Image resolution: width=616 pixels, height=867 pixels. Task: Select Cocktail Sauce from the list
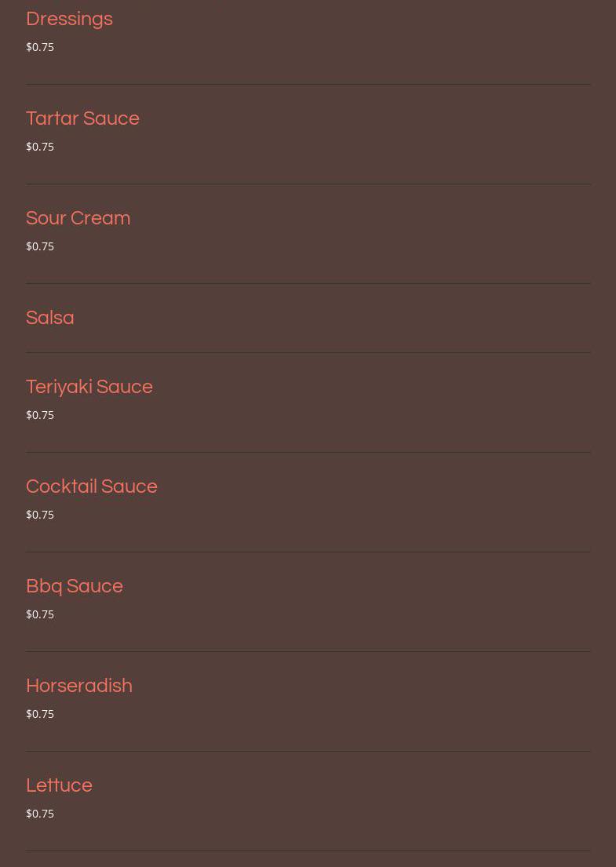tap(92, 486)
